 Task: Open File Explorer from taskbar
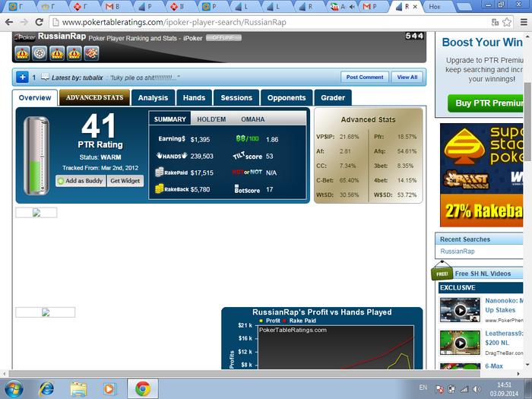78,389
